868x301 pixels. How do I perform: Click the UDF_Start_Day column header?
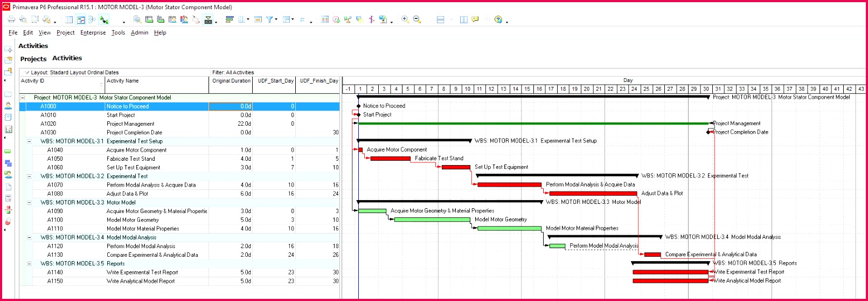point(275,85)
